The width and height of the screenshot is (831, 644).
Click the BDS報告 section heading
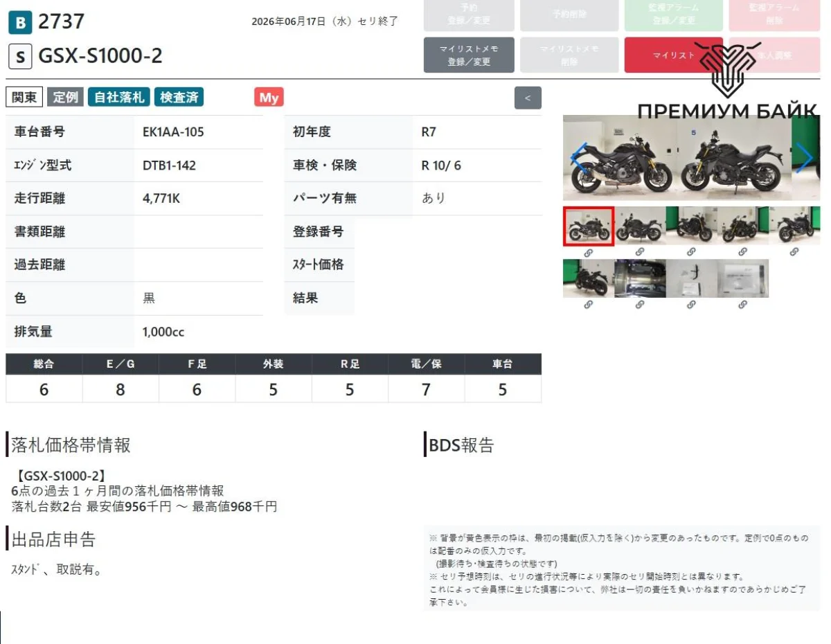coord(462,445)
